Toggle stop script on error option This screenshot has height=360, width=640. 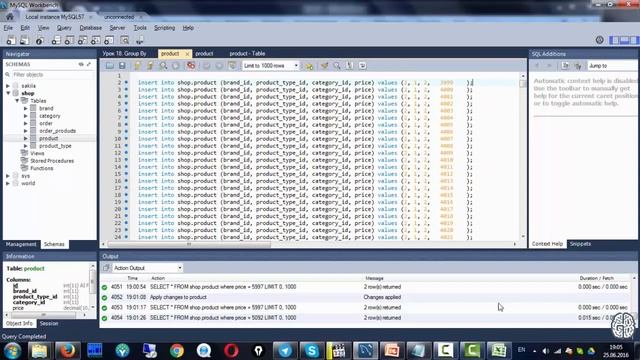(191, 66)
